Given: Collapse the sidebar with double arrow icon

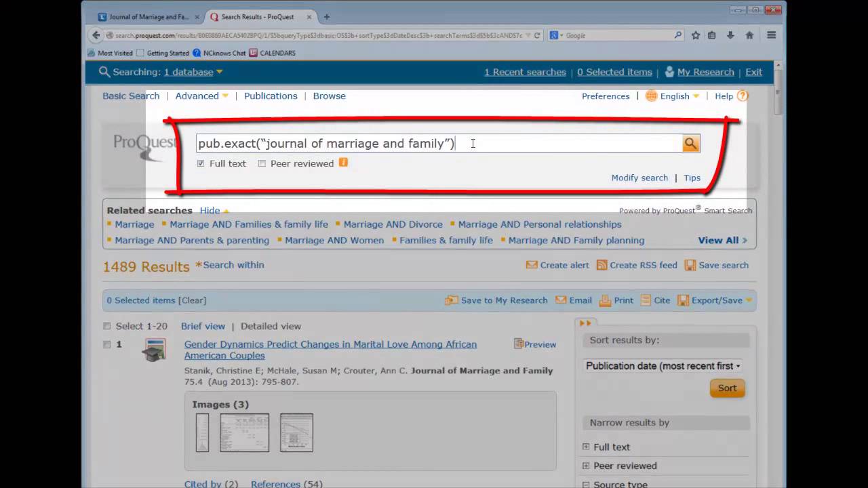Looking at the screenshot, I should [586, 323].
